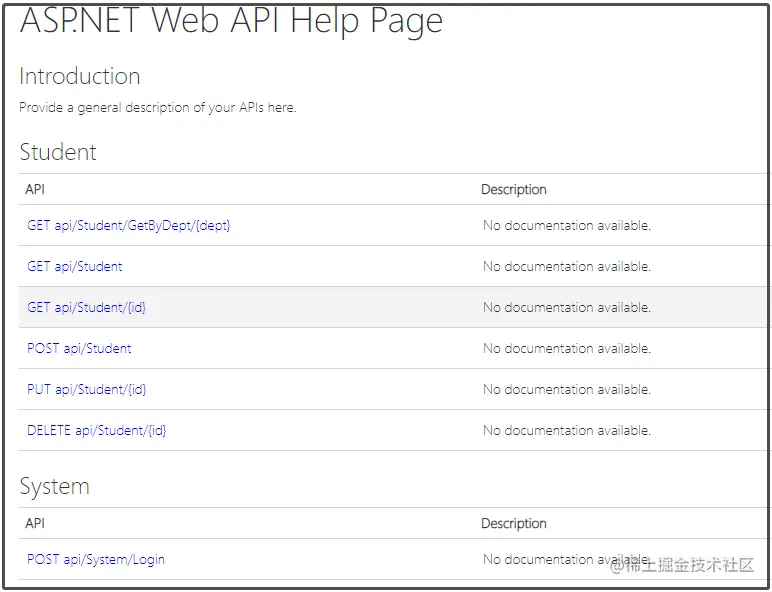The height and width of the screenshot is (592, 772).
Task: Open the POST api/System/Login link
Action: (96, 559)
